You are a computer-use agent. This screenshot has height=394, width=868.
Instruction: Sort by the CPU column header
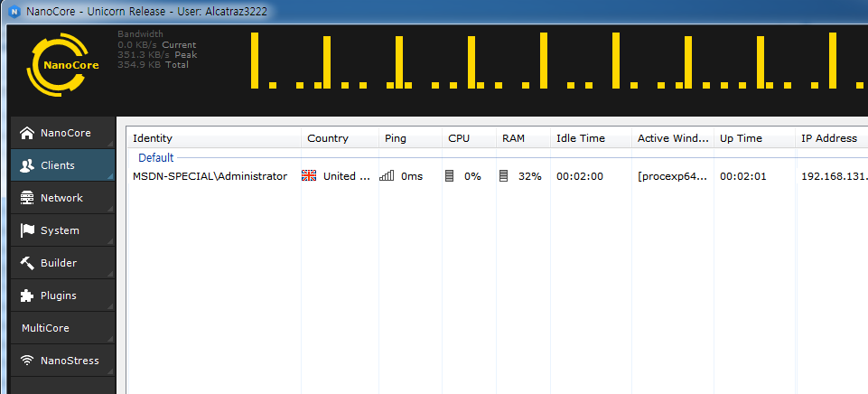coord(470,138)
